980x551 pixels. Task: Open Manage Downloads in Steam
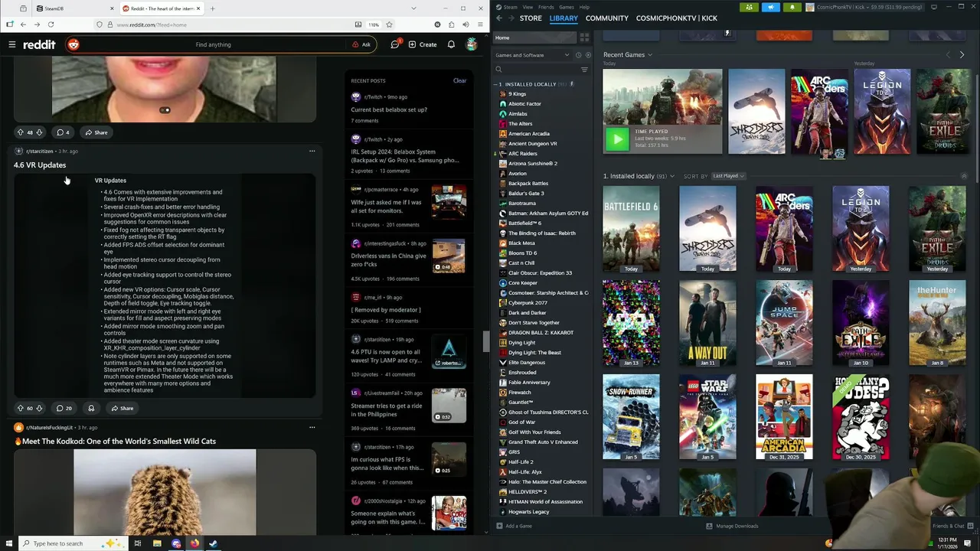732,526
